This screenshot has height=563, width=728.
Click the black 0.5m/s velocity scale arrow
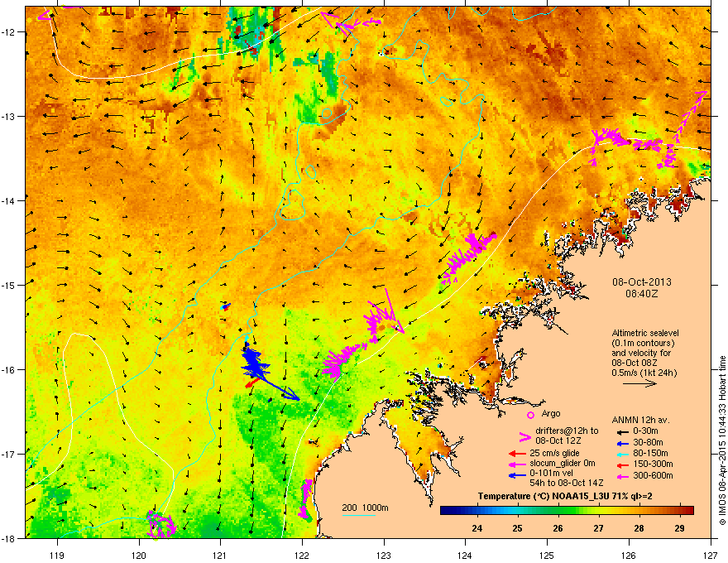[639, 383]
